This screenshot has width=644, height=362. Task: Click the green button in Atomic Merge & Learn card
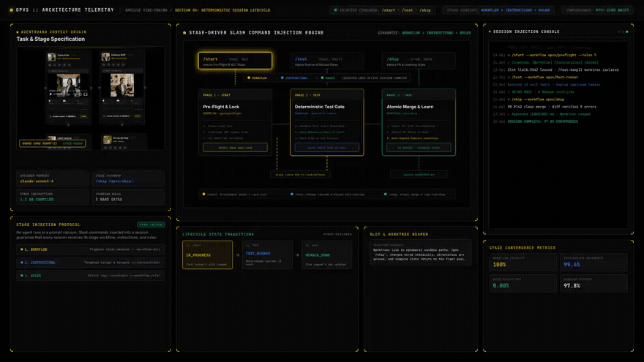coord(419,147)
